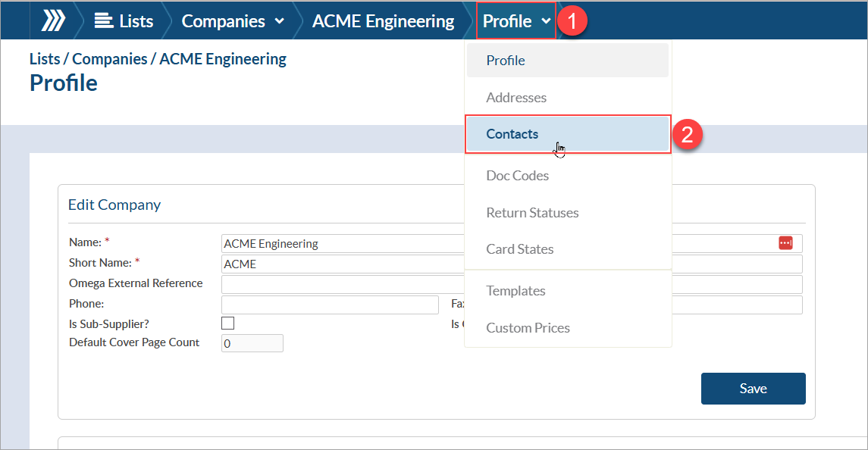Open ACME Engineering in the breadcrumb bar
Viewport: 868px width, 450px height.
pos(383,21)
